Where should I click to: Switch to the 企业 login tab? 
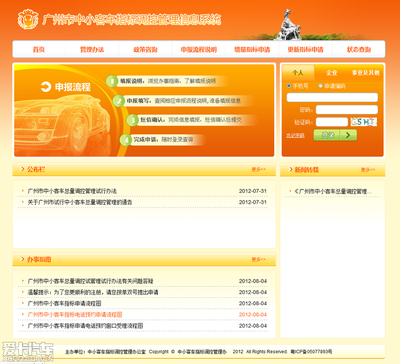coord(332,72)
